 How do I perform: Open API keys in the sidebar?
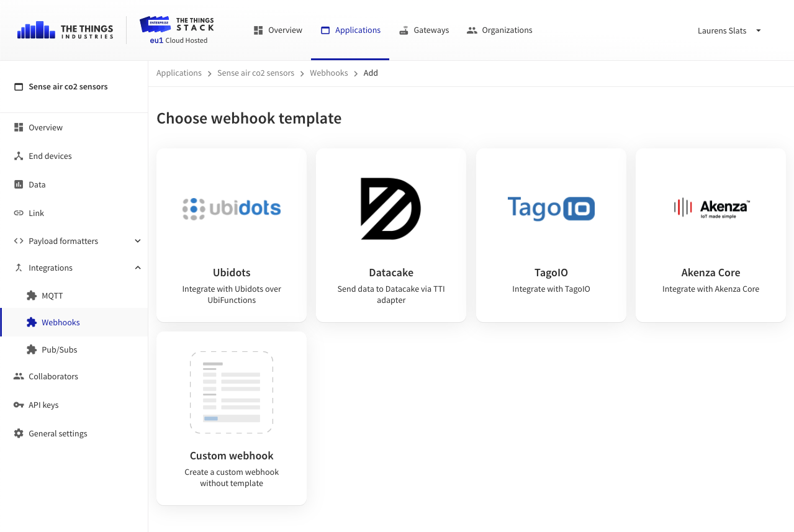point(74,405)
